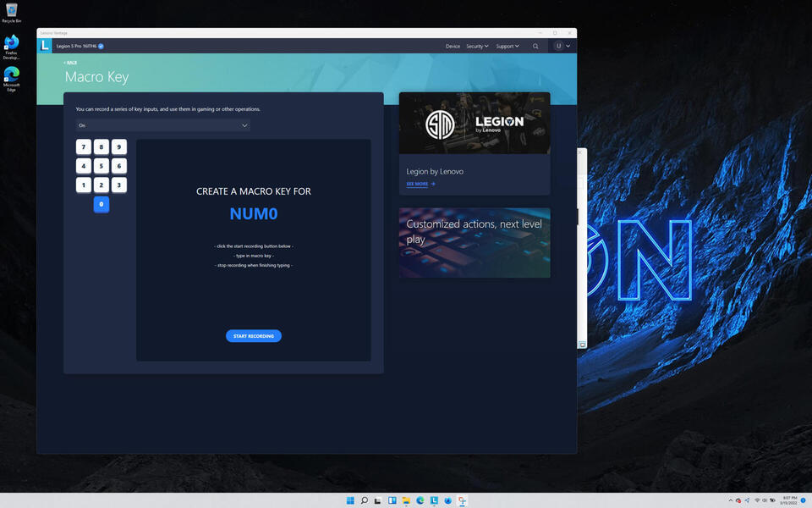Open the search icon in Vantage header
This screenshot has height=508, width=812.
(x=535, y=46)
